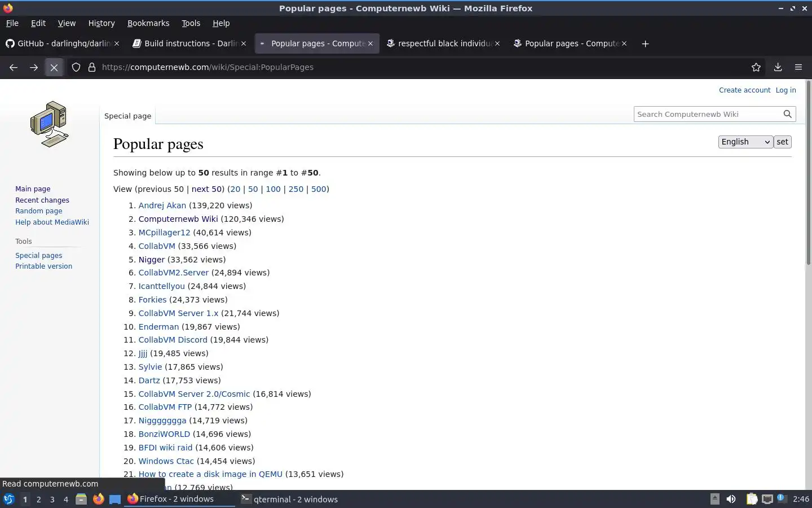
Task: Click the show desktop taskbar icon
Action: tap(115, 499)
